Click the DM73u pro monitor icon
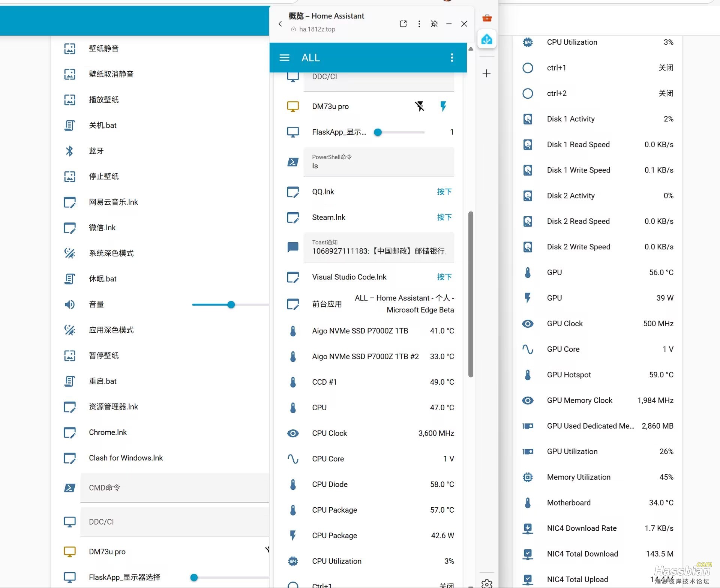The width and height of the screenshot is (720, 588). pyautogui.click(x=293, y=106)
